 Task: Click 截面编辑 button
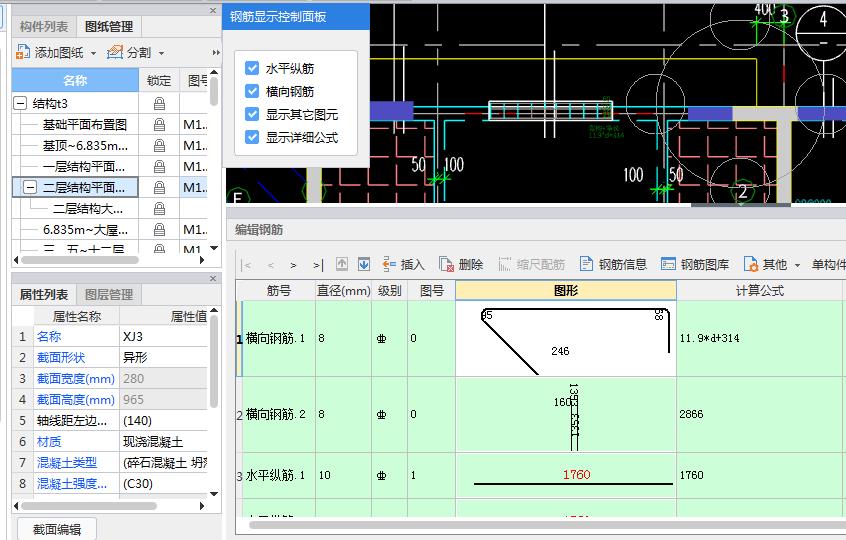(57, 529)
